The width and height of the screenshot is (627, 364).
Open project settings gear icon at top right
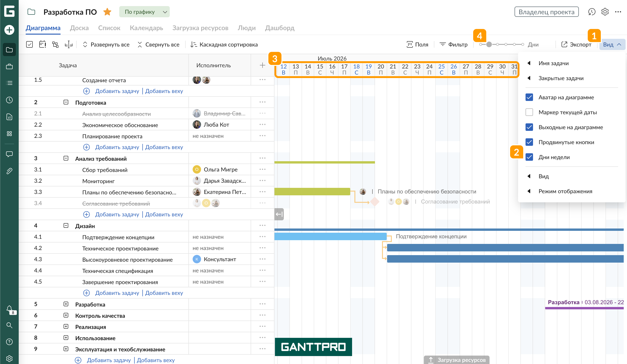(x=605, y=12)
